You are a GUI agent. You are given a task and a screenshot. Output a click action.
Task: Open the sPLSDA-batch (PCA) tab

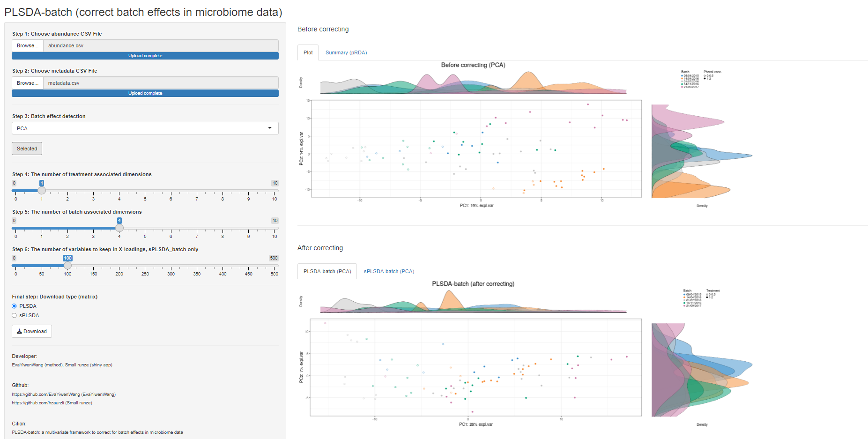(389, 271)
